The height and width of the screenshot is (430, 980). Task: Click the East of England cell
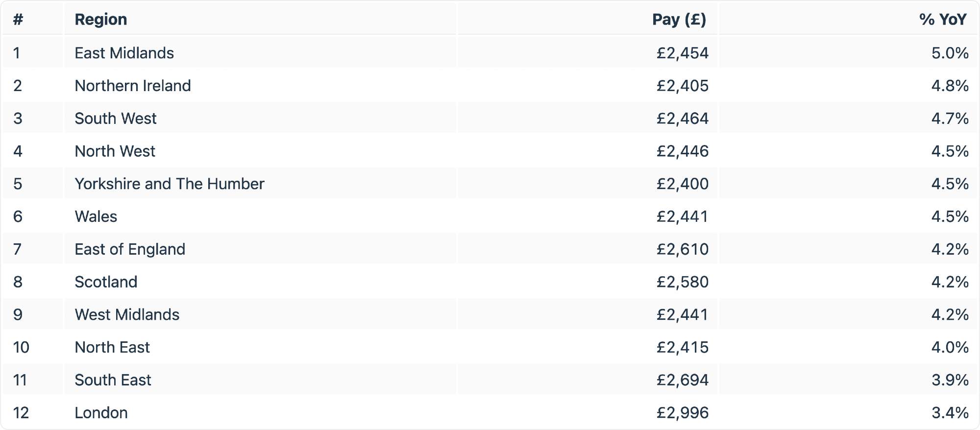coord(130,249)
